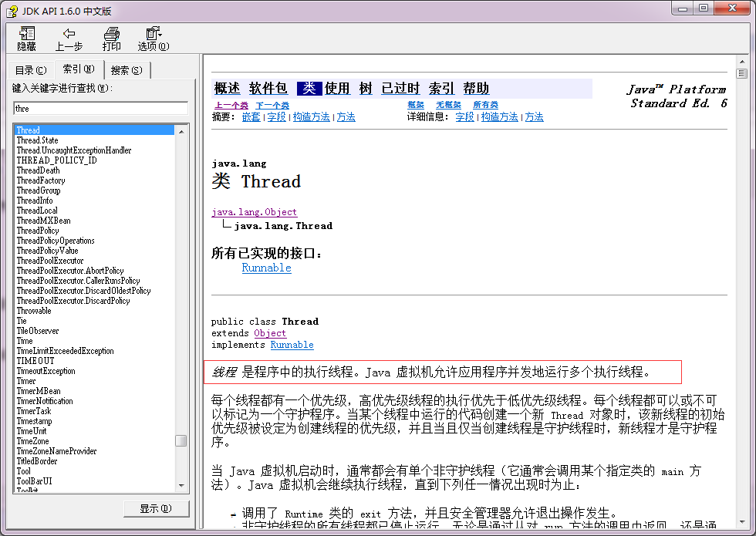Select ThreadMXBean in the index list
Image resolution: width=756 pixels, height=536 pixels.
tap(43, 221)
